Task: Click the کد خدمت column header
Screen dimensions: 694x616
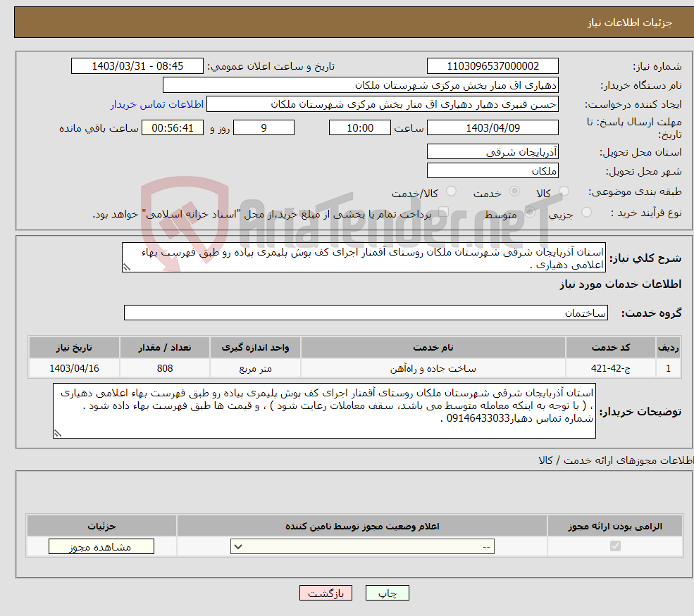Action: pyautogui.click(x=610, y=348)
